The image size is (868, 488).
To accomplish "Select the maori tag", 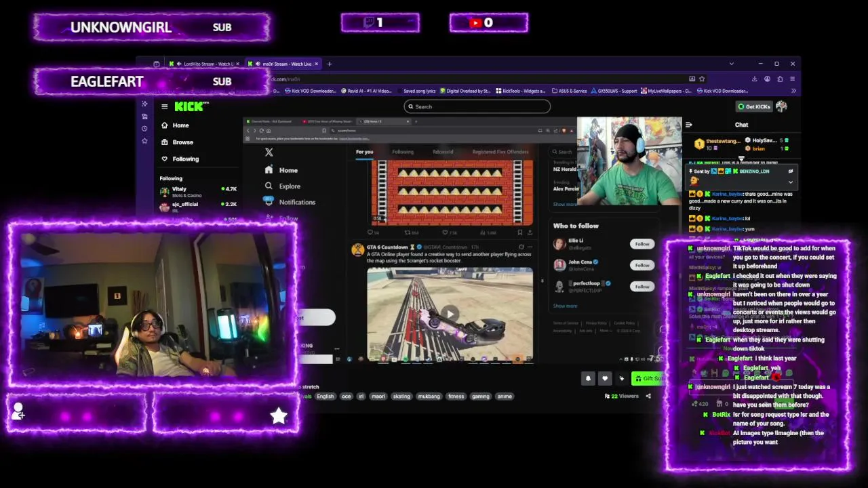I will tap(378, 396).
